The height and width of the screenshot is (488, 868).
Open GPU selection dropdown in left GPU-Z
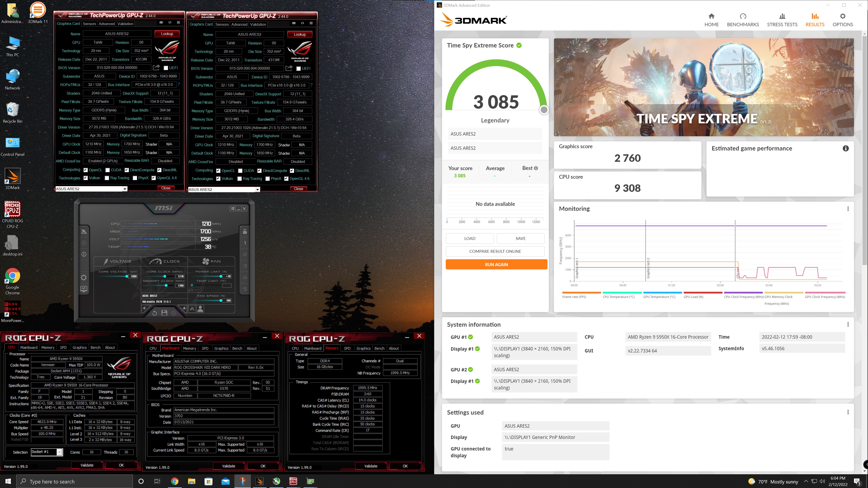point(125,189)
